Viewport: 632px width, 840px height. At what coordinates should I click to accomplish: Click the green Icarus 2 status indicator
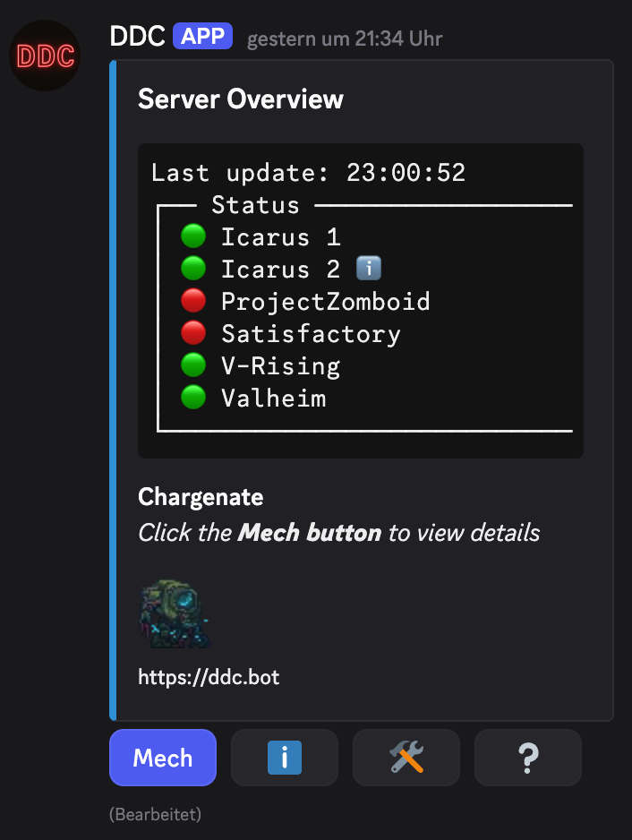tap(193, 268)
